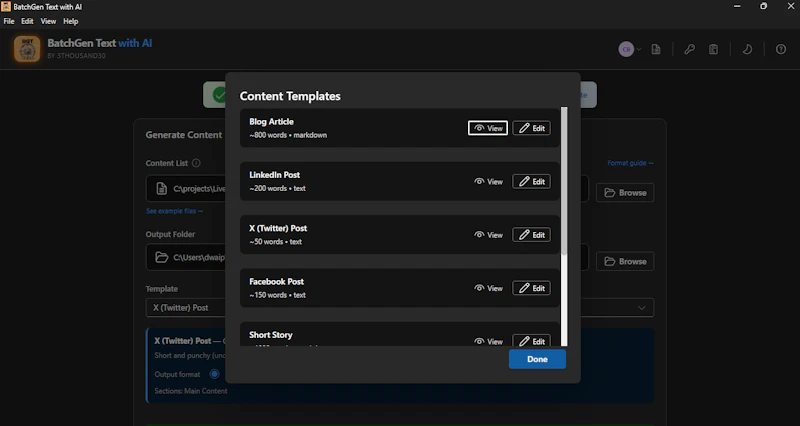This screenshot has width=800, height=426.
Task: Edit the Blog Article template
Action: pos(531,128)
